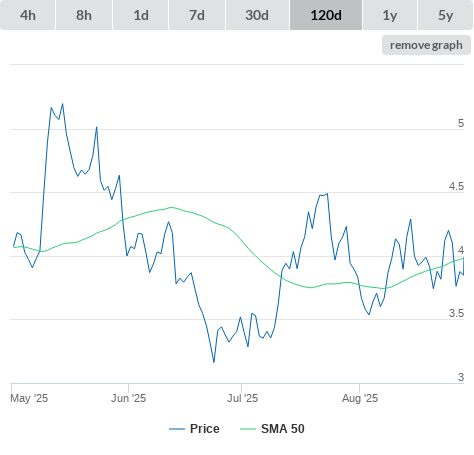Open the 1y price history
Screen dimensions: 474x455
(x=390, y=15)
